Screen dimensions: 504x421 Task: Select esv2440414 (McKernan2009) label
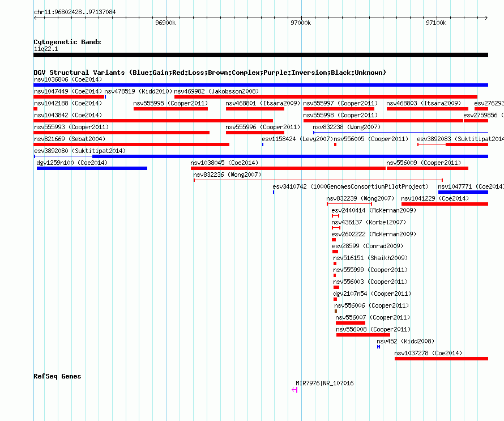coord(374,210)
